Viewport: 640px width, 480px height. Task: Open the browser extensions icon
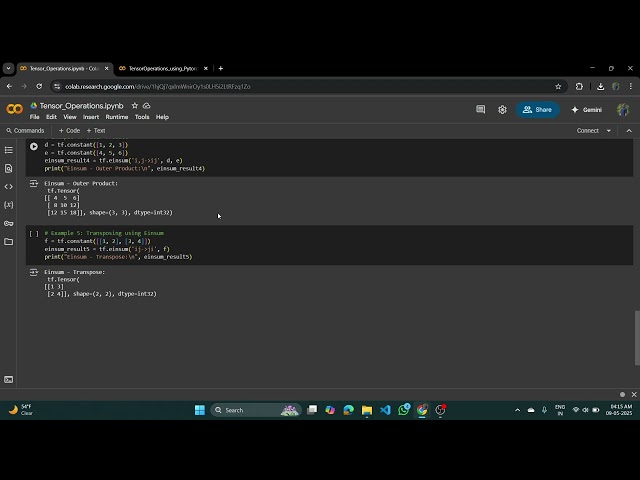click(579, 87)
